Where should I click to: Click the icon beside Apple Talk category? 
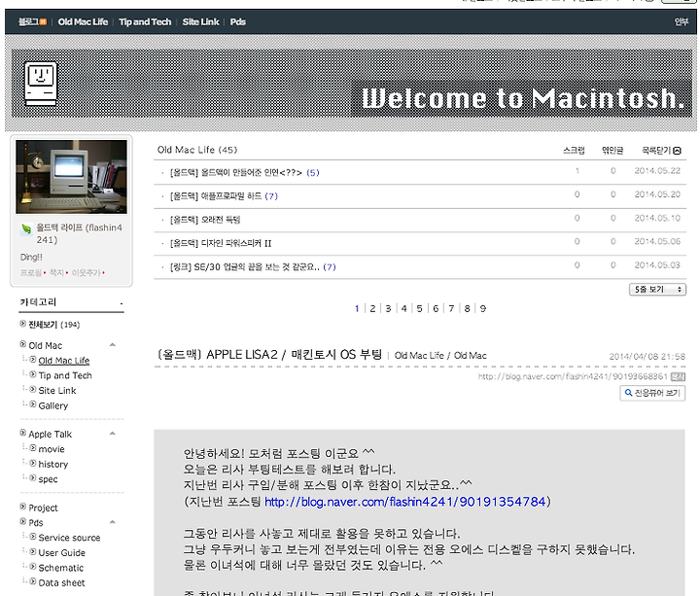(22, 432)
